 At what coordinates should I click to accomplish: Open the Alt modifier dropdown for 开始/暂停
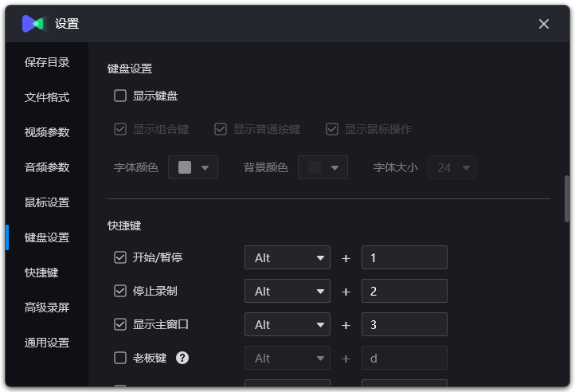287,258
